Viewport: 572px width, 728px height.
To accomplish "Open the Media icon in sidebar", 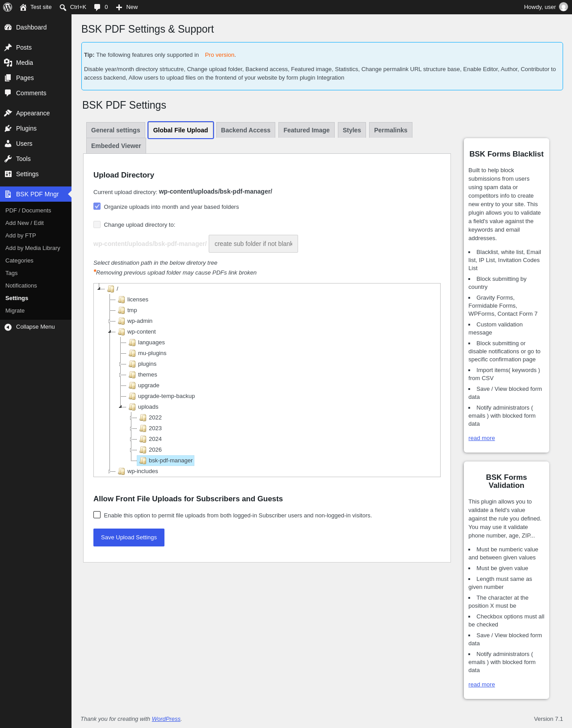I will point(8,63).
